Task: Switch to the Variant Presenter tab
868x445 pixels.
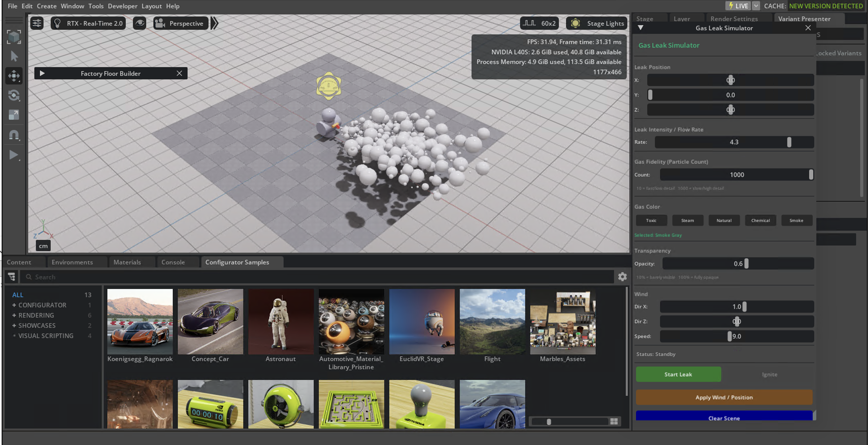Action: (x=804, y=19)
